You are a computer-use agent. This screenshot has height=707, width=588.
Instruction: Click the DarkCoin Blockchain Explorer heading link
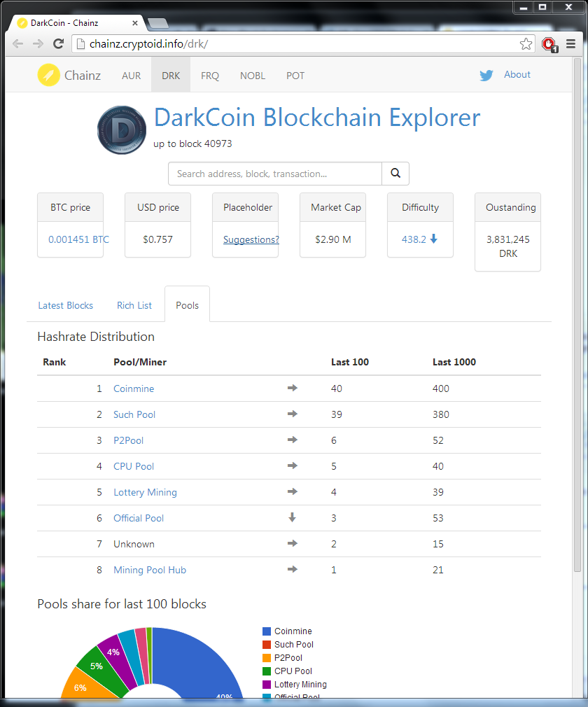click(317, 117)
